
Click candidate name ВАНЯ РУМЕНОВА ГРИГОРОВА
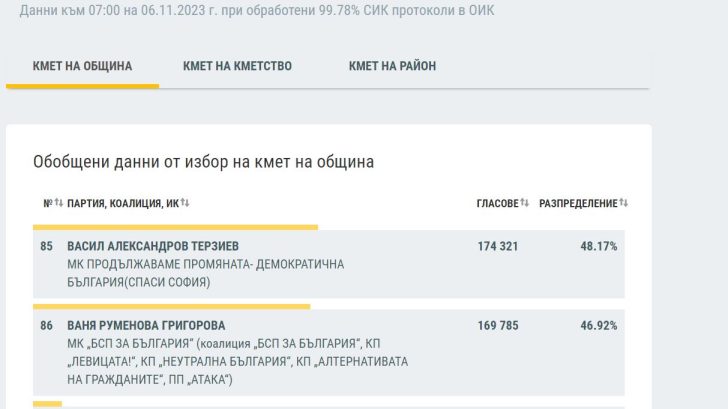point(146,326)
